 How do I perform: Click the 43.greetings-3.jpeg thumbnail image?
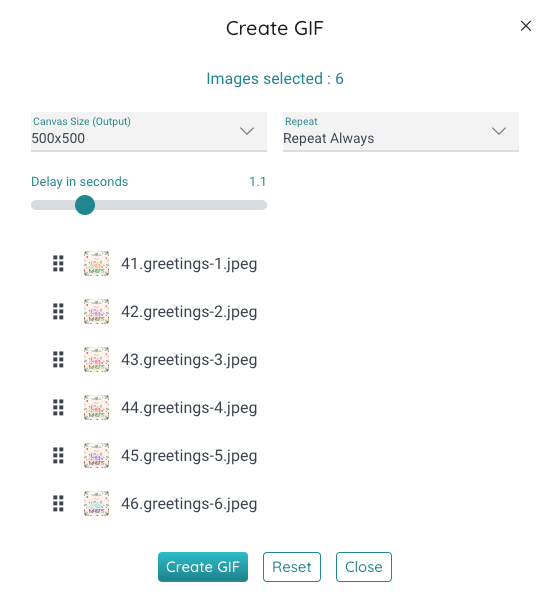tap(96, 360)
